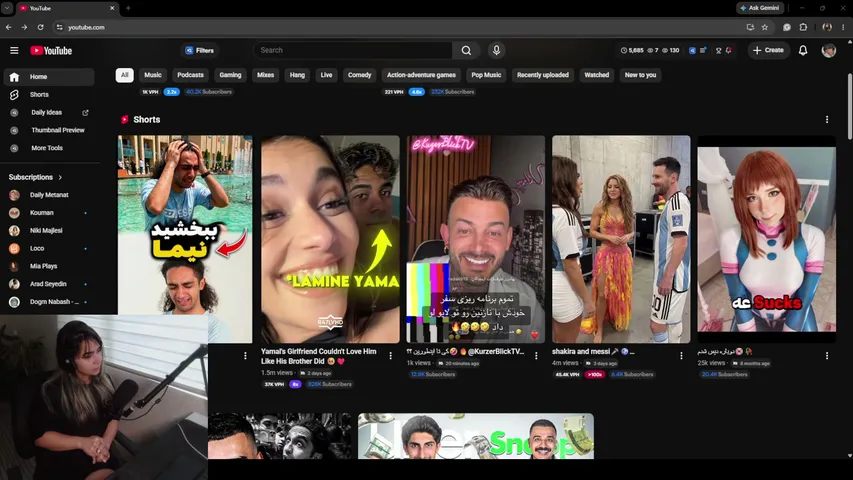Open Niki Majlesi subscription
This screenshot has height=480, width=853.
pos(49,231)
